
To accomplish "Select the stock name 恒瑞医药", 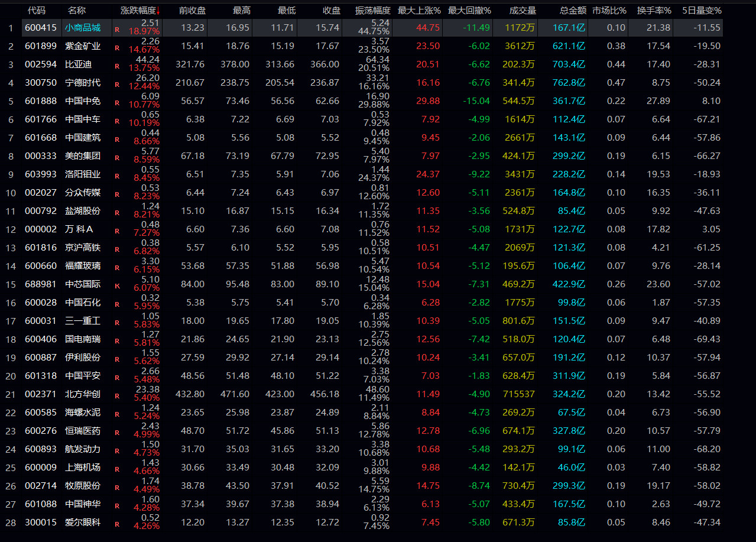I will click(x=83, y=431).
